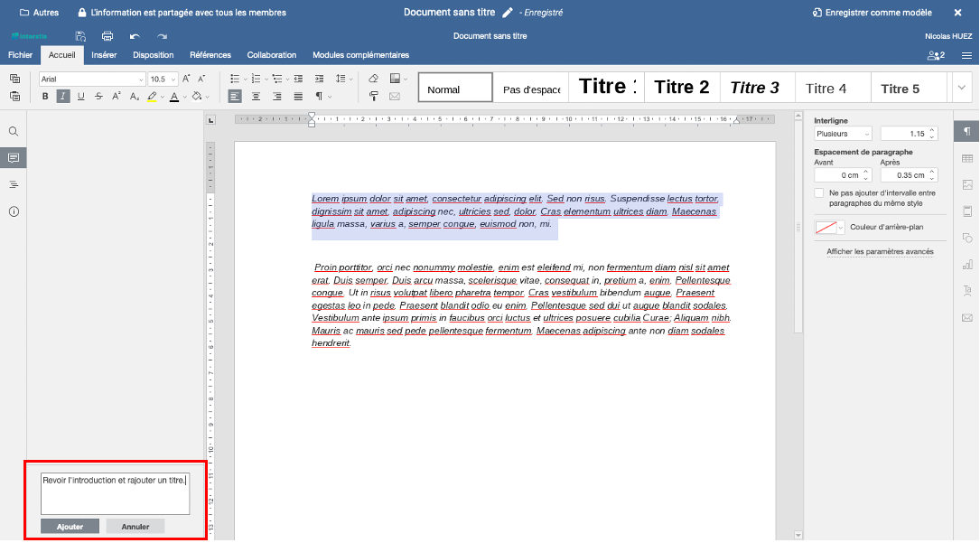Image resolution: width=980 pixels, height=543 pixels.
Task: Open the font size 10.5 dropdown
Action: point(173,80)
